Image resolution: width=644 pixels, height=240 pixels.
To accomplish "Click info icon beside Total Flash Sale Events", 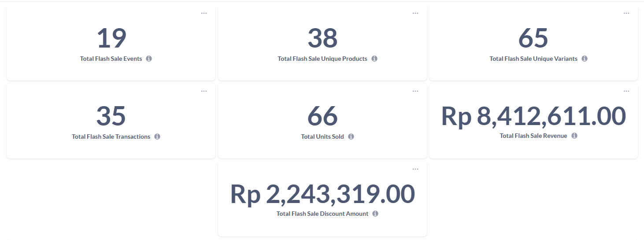I will 149,59.
